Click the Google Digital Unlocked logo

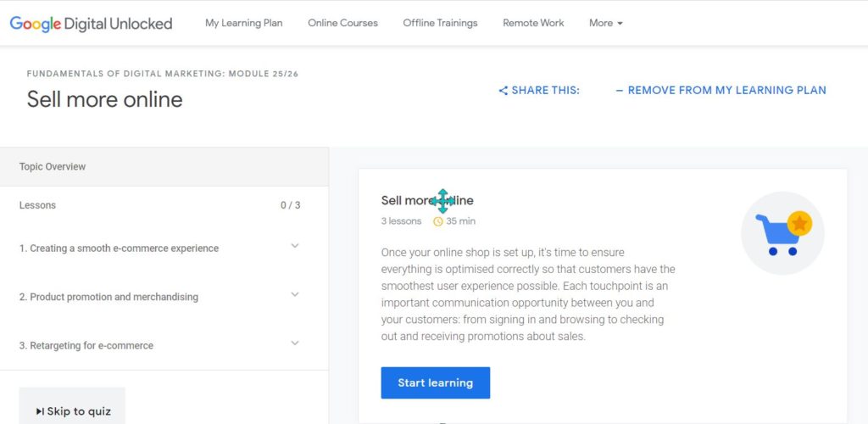pyautogui.click(x=91, y=23)
